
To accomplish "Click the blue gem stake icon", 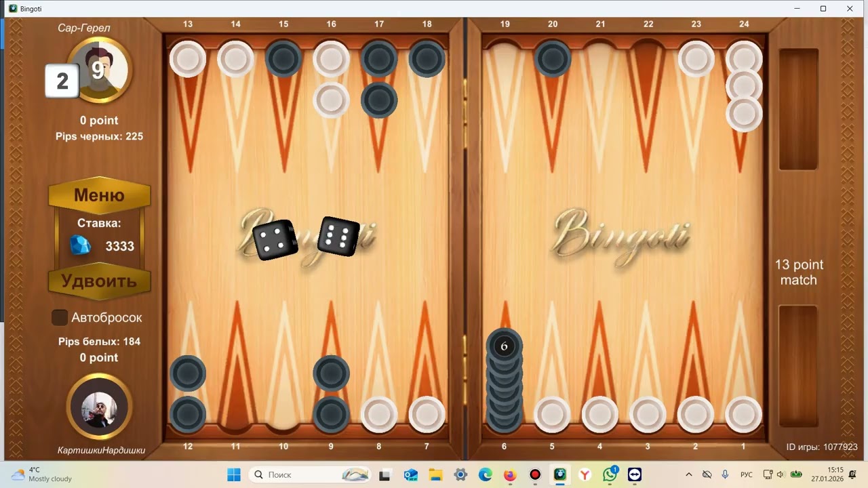I will pyautogui.click(x=81, y=246).
